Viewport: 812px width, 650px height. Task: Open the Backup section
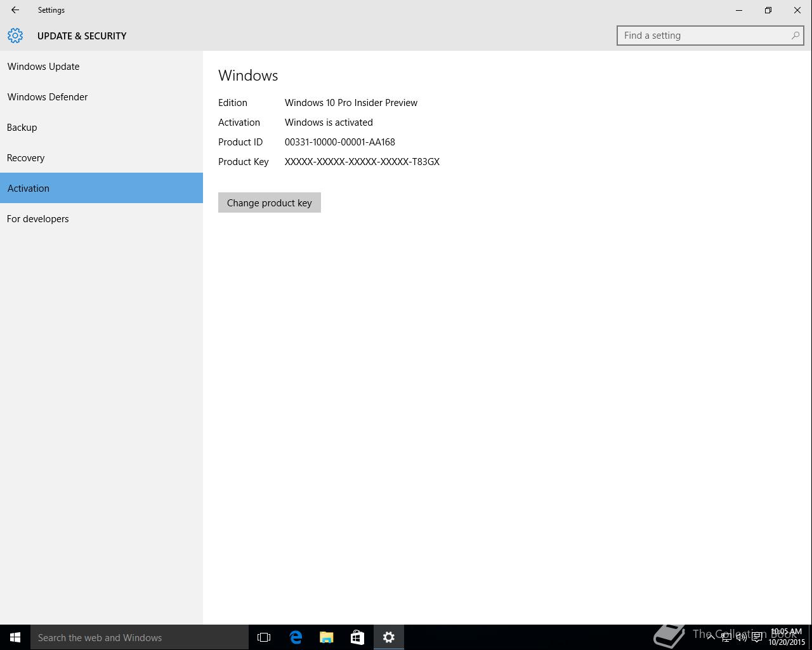pos(101,127)
